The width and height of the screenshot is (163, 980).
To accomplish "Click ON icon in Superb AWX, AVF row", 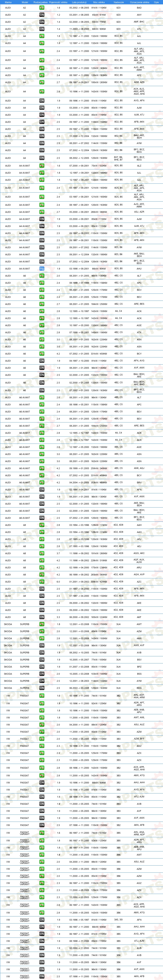I will click(42, 646).
